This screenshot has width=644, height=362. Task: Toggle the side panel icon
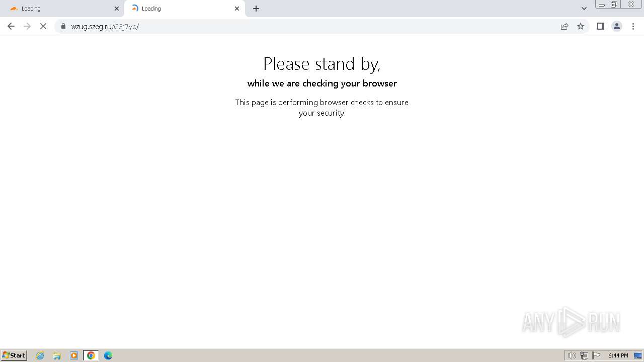click(600, 26)
